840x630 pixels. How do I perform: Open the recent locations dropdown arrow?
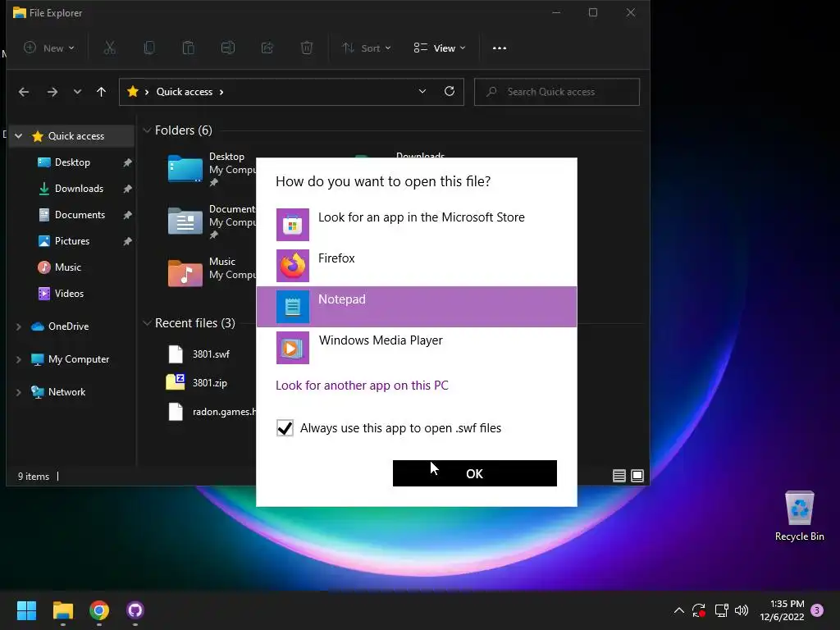tap(77, 92)
